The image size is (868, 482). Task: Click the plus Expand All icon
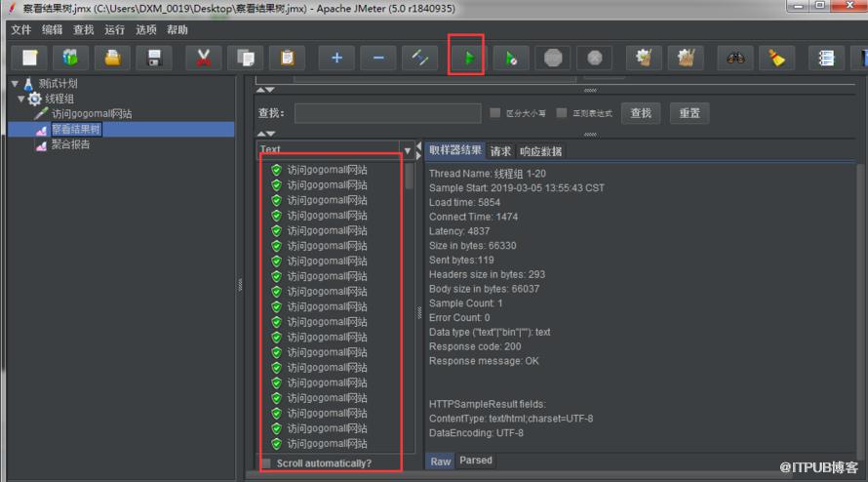click(336, 58)
